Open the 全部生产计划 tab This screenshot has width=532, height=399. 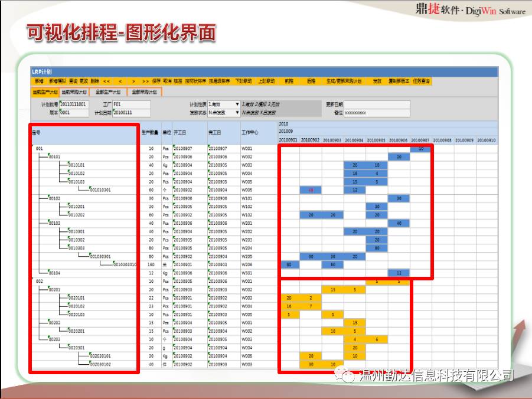107,92
